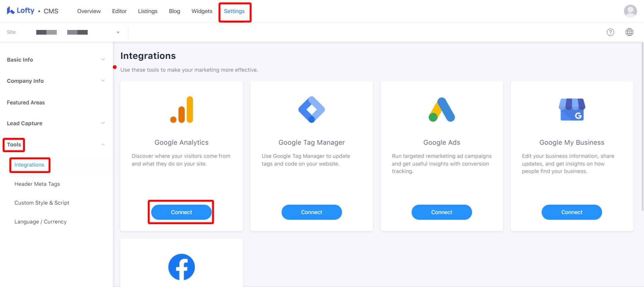Connect Google Ads
The image size is (644, 287).
(x=442, y=212)
